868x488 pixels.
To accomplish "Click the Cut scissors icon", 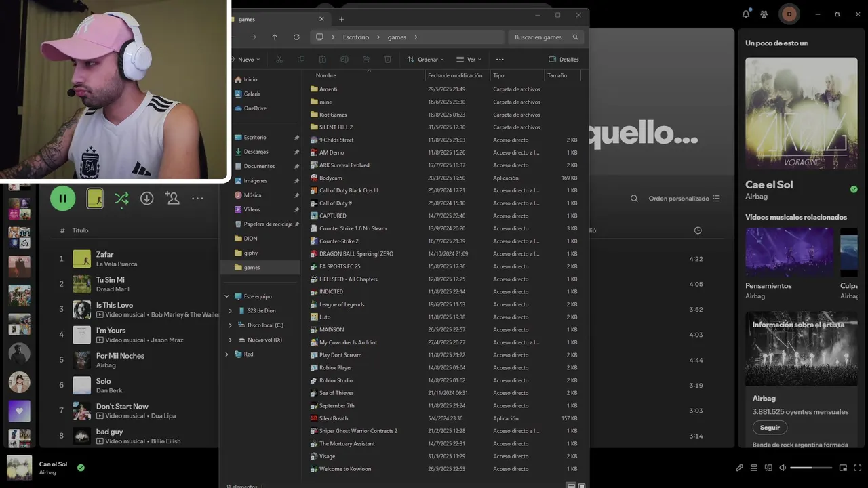I will 279,60.
